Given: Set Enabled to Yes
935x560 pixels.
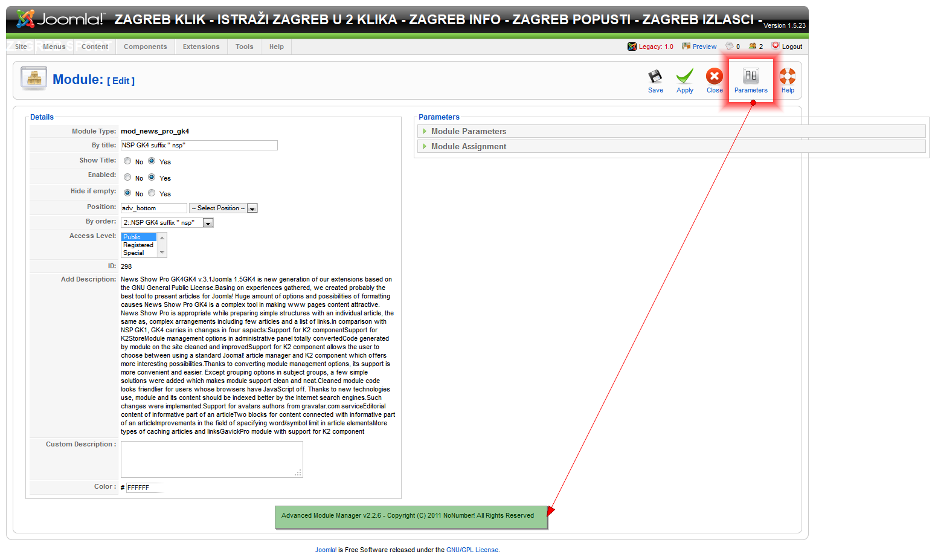Looking at the screenshot, I should click(152, 178).
